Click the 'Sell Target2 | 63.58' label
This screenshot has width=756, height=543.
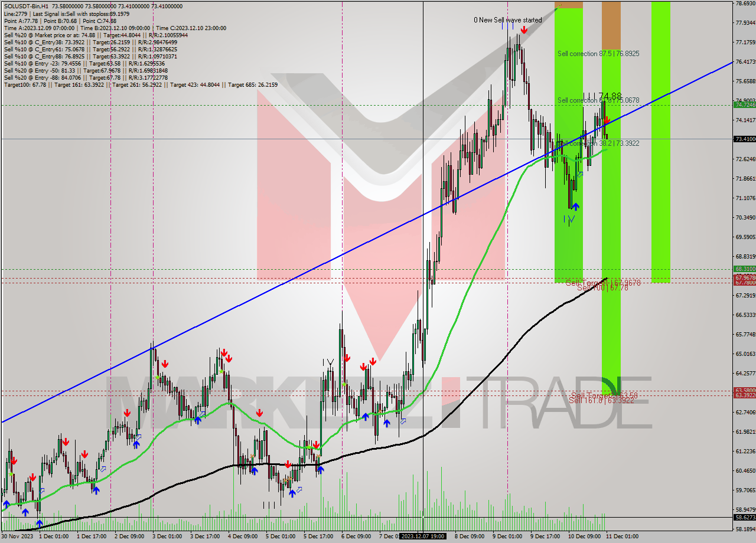604,395
